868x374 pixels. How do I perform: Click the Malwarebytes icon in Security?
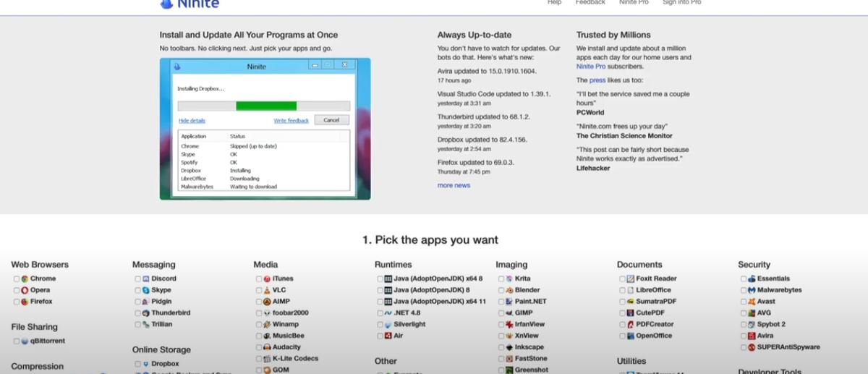click(x=752, y=290)
